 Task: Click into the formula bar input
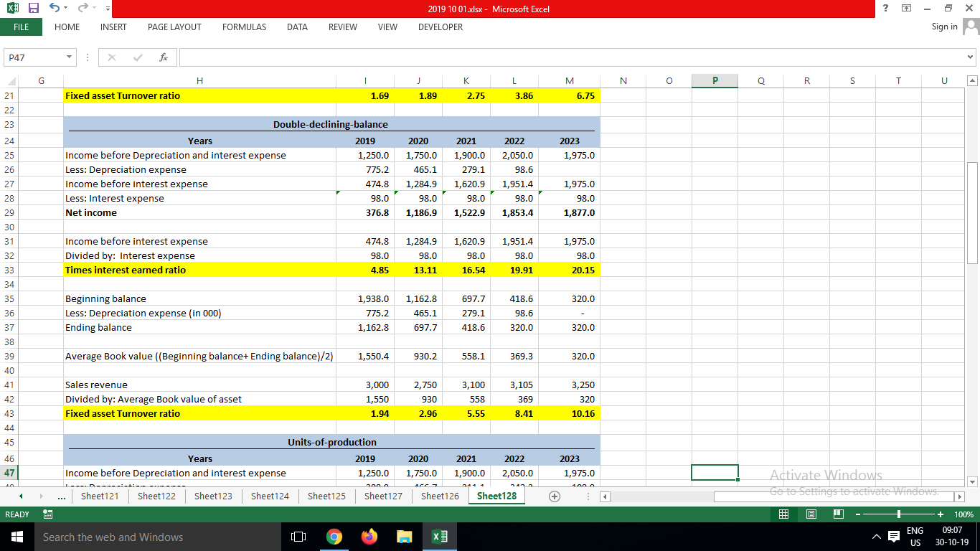coord(571,57)
